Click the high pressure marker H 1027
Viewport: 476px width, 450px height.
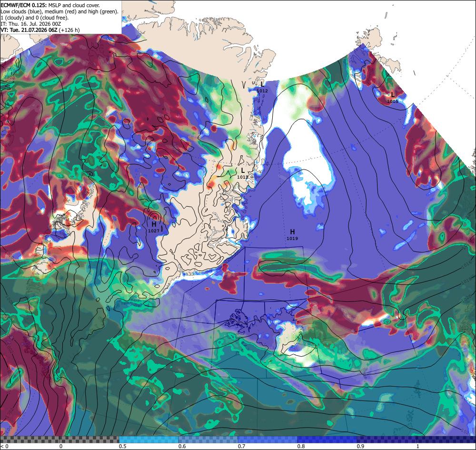click(154, 227)
